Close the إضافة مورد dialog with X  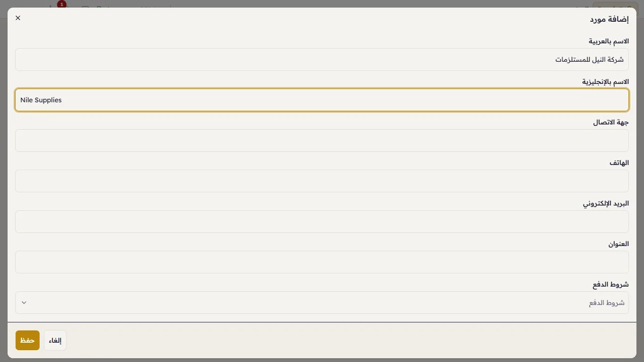point(18,18)
